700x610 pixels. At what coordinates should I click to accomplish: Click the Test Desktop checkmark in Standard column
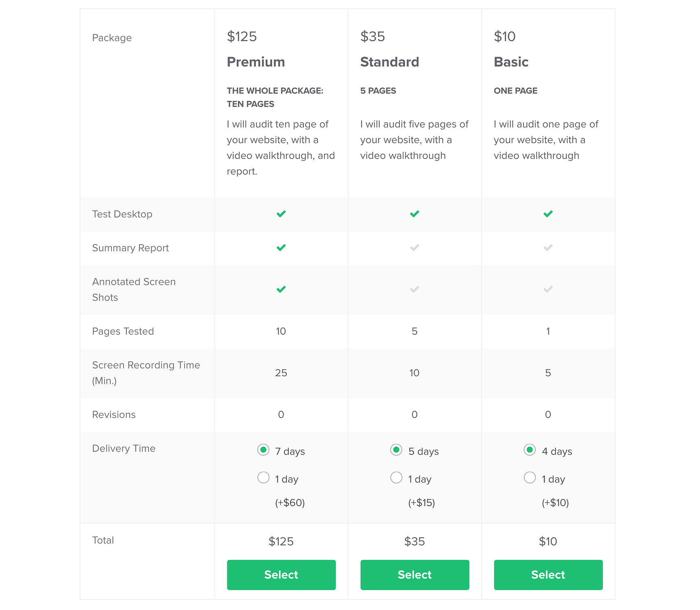(x=414, y=213)
